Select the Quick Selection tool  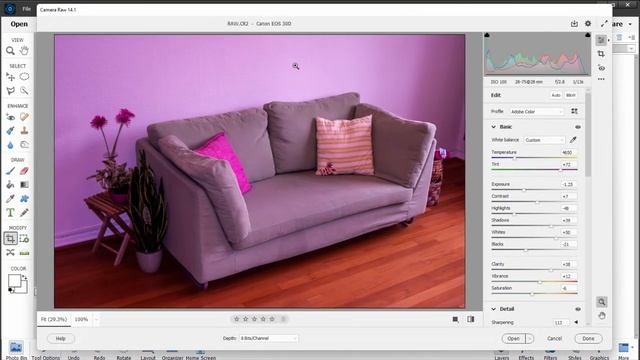point(24,91)
